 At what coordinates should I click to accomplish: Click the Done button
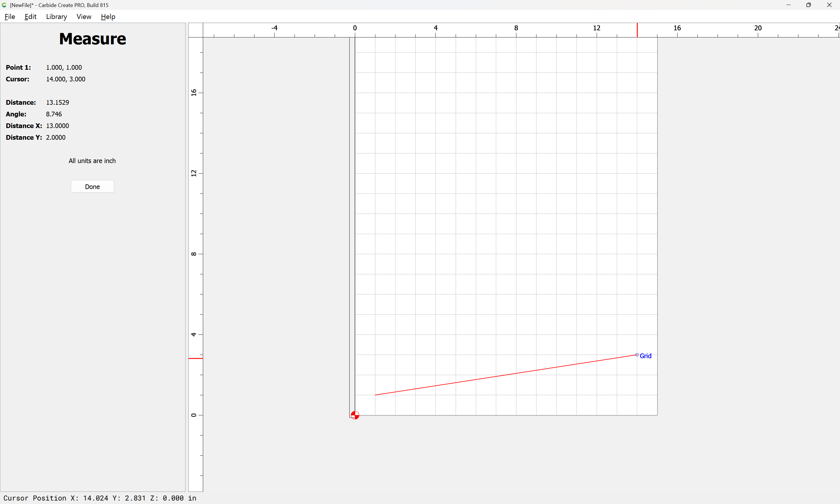pyautogui.click(x=92, y=186)
